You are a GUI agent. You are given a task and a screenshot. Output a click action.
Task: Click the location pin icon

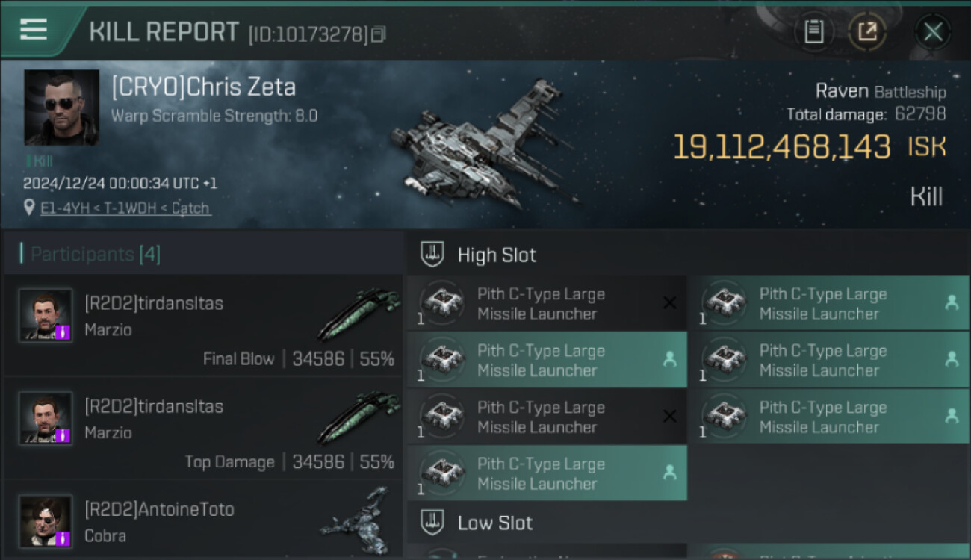pos(30,208)
